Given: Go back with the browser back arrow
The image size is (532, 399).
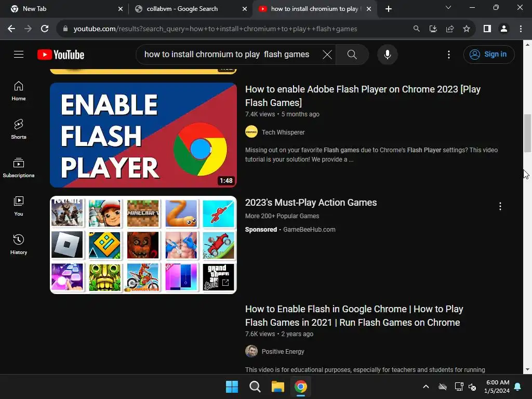Looking at the screenshot, I should coord(11,29).
